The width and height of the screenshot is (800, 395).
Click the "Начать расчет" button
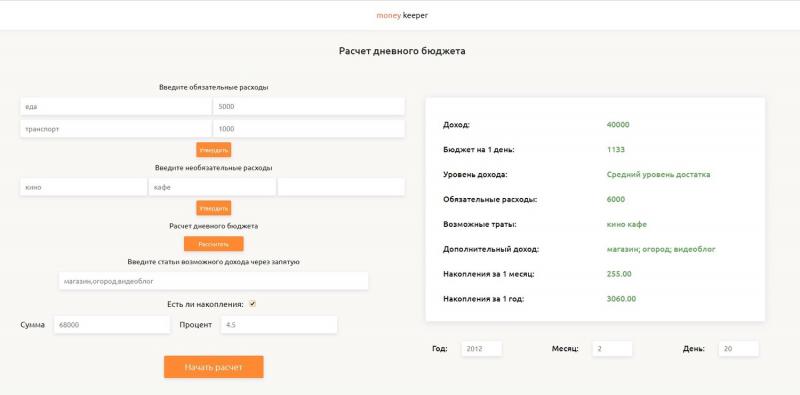pyautogui.click(x=214, y=367)
